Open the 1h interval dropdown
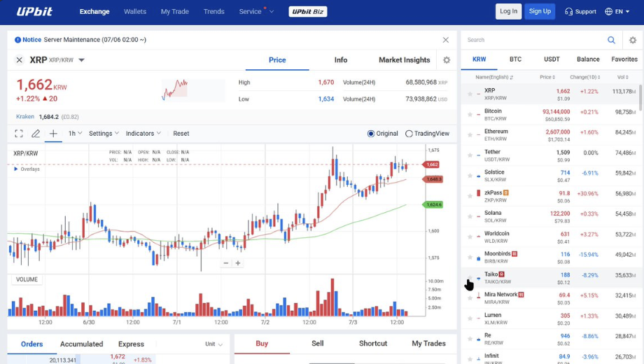 (75, 134)
